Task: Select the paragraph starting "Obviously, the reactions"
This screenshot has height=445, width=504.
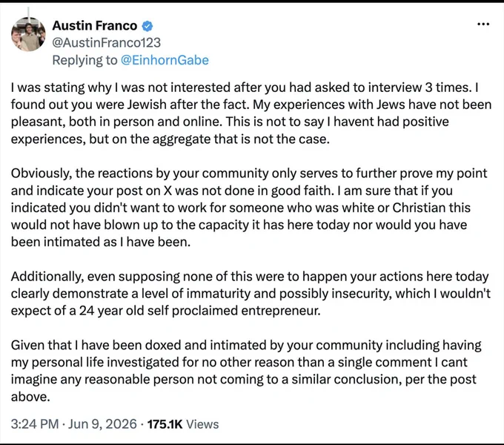Action: click(x=249, y=208)
